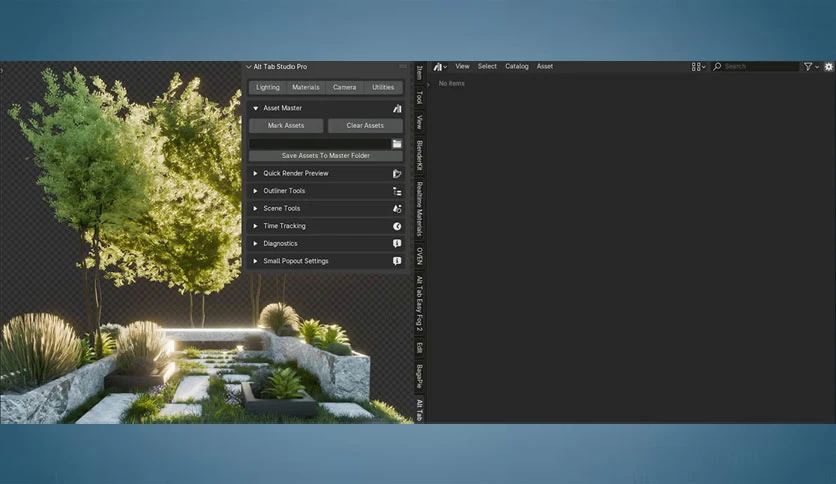Click Save Assets To Master Folder
Screen dimensions: 836x484
point(326,156)
